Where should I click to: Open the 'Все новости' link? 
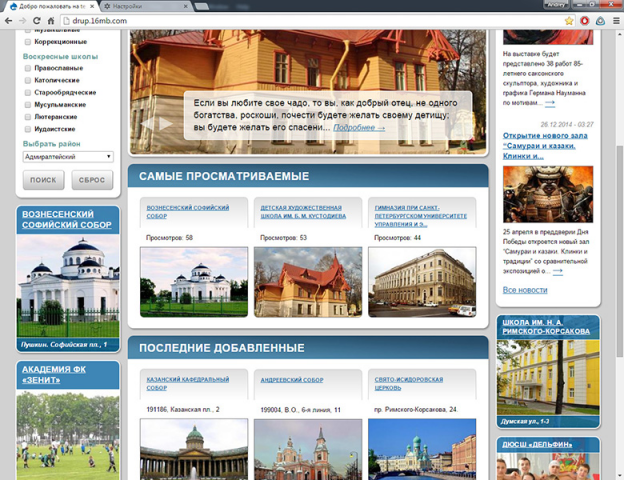click(525, 290)
